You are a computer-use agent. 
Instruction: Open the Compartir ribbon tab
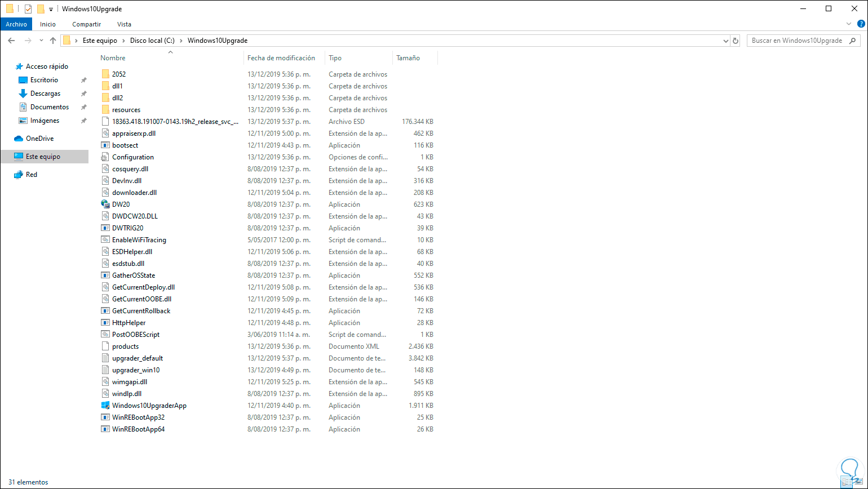tap(87, 24)
